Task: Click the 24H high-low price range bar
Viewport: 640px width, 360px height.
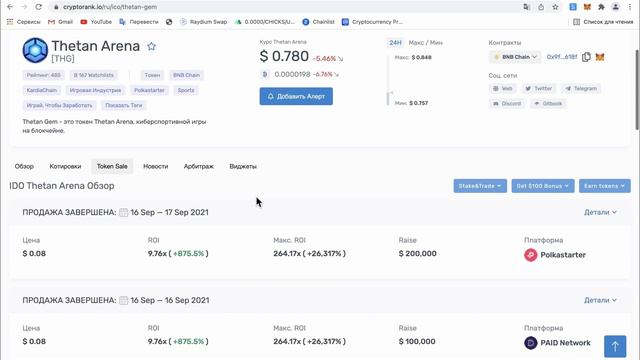Action: (x=388, y=80)
